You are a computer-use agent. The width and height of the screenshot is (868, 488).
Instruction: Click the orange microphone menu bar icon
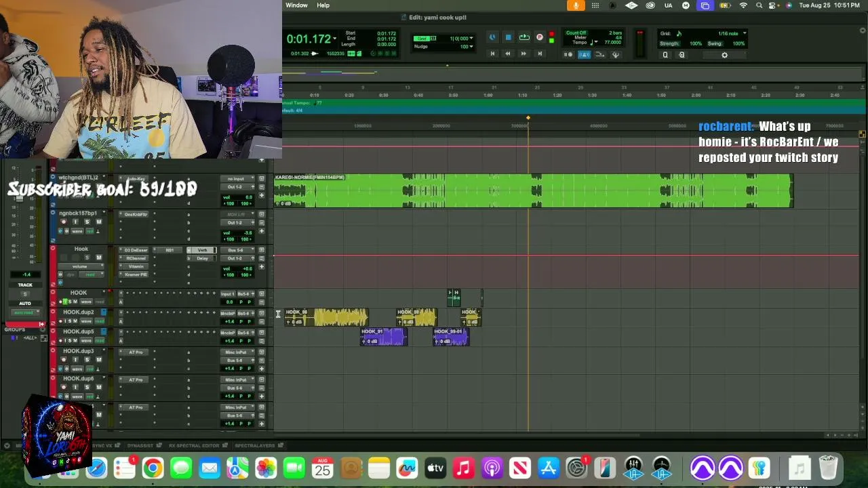pos(576,5)
